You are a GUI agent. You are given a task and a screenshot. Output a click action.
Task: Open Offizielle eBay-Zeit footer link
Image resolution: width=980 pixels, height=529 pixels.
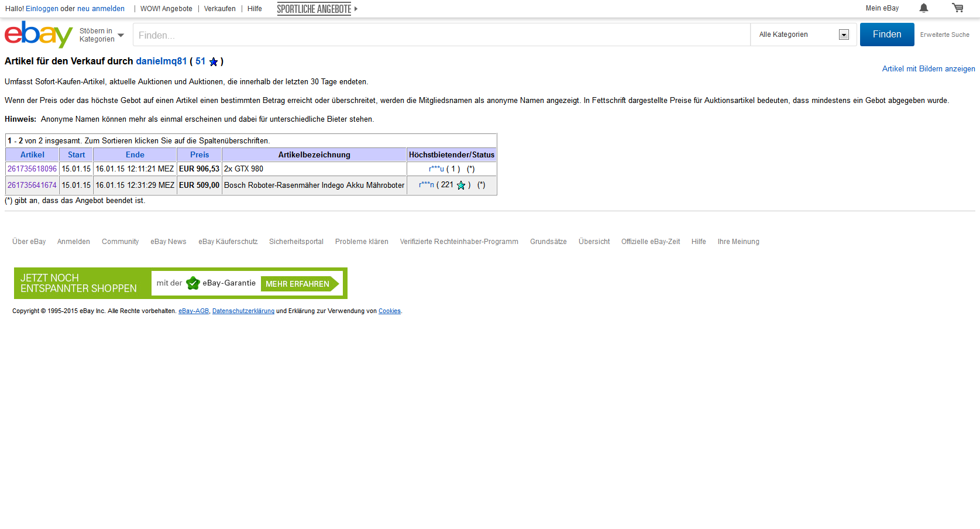pos(651,242)
